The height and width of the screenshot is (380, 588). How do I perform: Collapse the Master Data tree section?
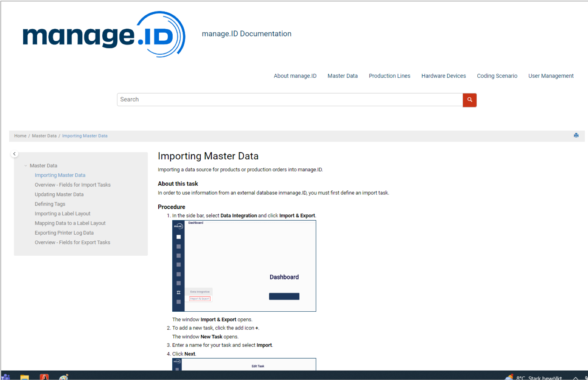26,165
